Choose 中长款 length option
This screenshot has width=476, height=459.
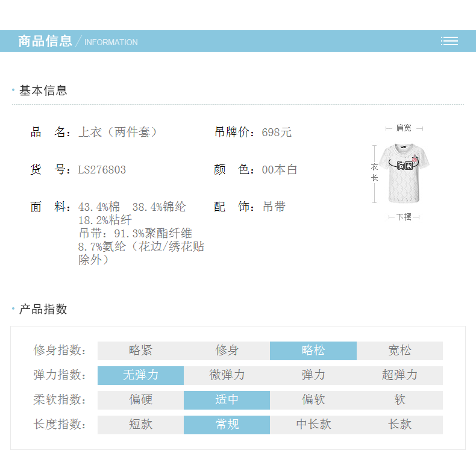point(313,425)
